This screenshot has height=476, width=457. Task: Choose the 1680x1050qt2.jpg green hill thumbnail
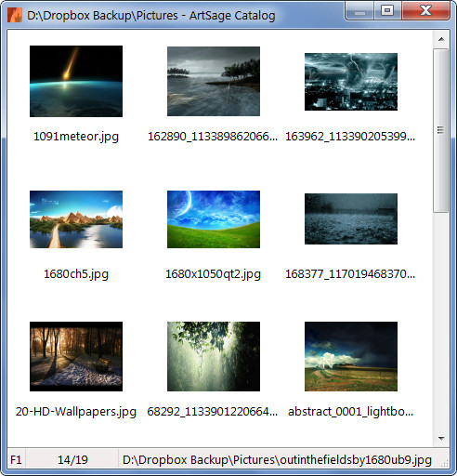point(214,219)
